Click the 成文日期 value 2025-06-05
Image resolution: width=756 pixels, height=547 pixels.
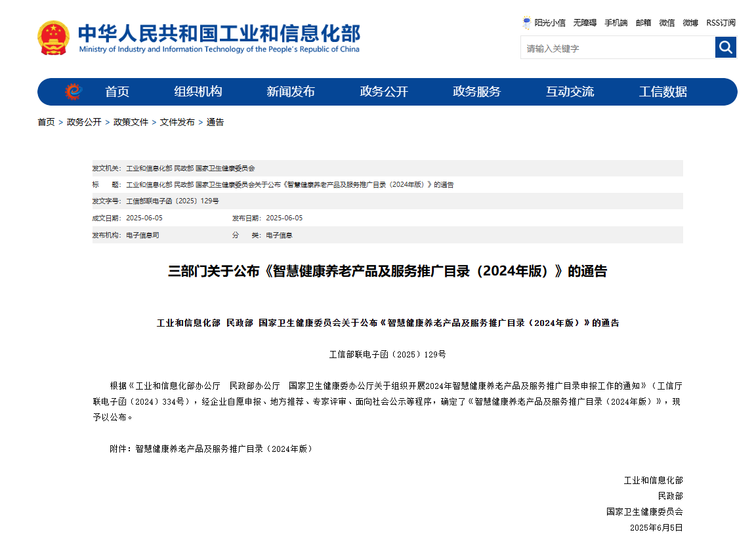pyautogui.click(x=144, y=218)
